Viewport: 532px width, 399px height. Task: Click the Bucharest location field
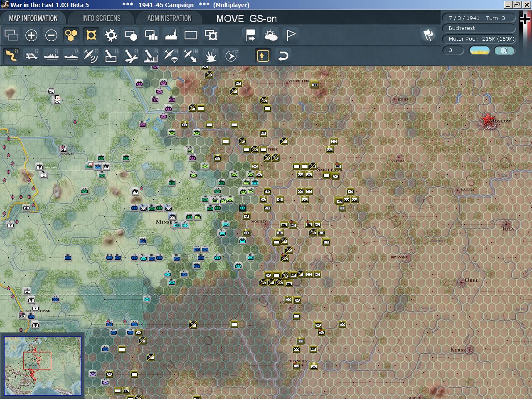tap(479, 28)
